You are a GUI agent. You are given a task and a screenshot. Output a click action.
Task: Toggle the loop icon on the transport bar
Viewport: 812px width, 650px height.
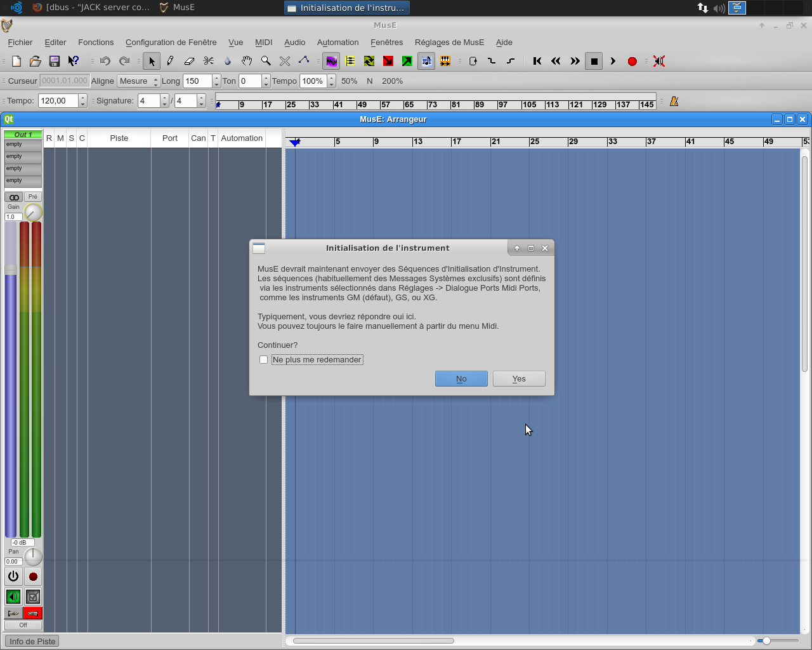pos(473,61)
